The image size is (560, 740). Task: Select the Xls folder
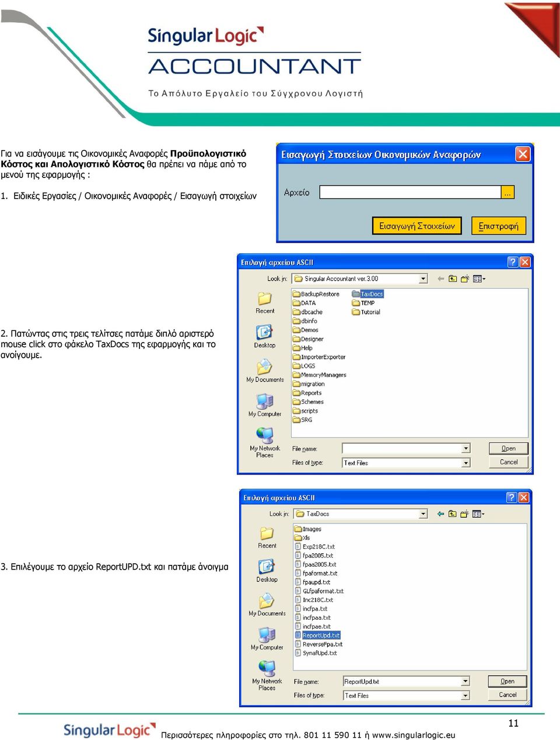pos(302,538)
